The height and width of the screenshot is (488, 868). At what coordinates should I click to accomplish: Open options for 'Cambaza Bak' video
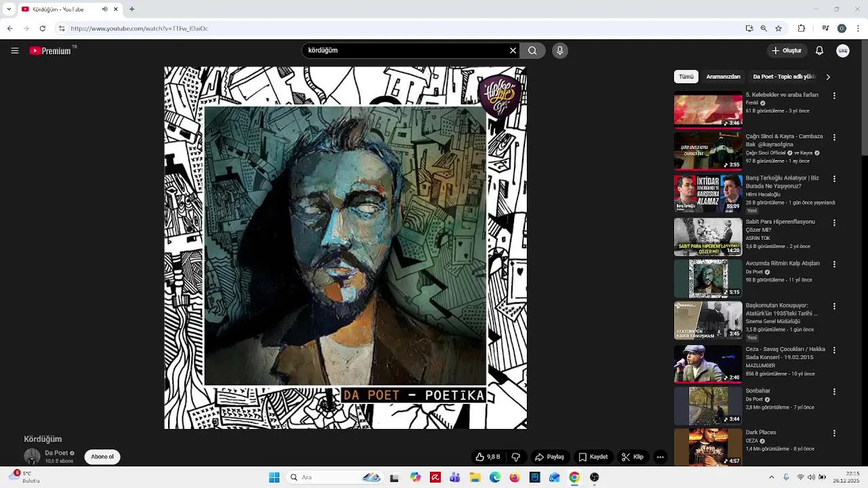834,138
